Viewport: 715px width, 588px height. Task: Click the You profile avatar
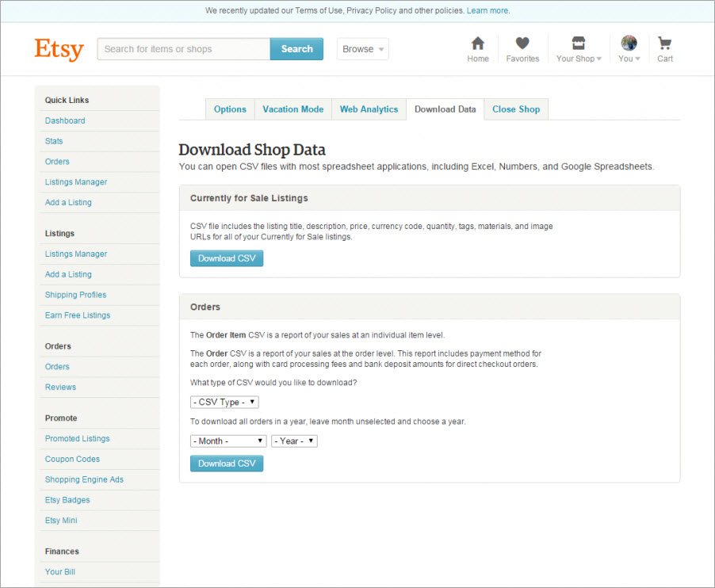click(629, 44)
